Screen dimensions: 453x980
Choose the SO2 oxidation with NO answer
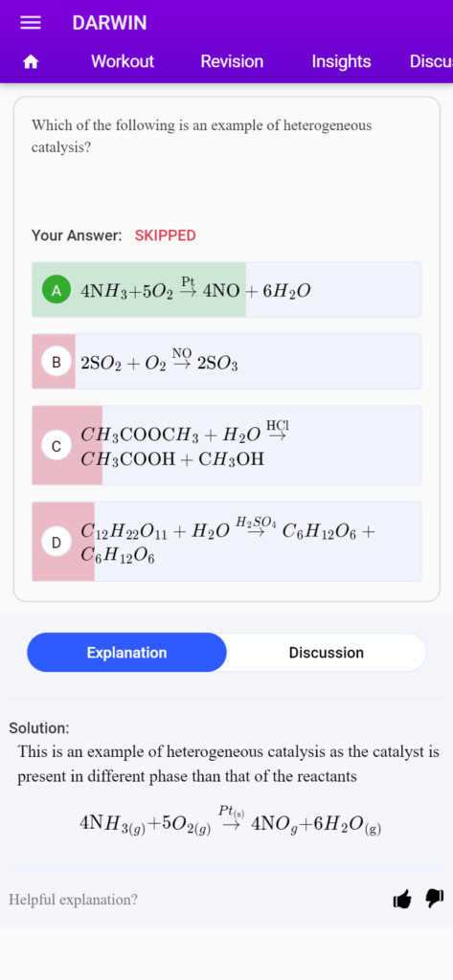[227, 361]
